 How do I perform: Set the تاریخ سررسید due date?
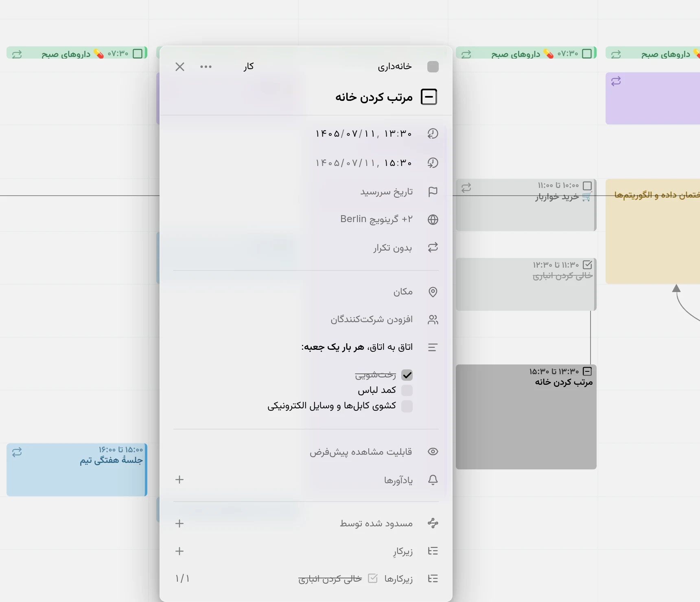[387, 192]
